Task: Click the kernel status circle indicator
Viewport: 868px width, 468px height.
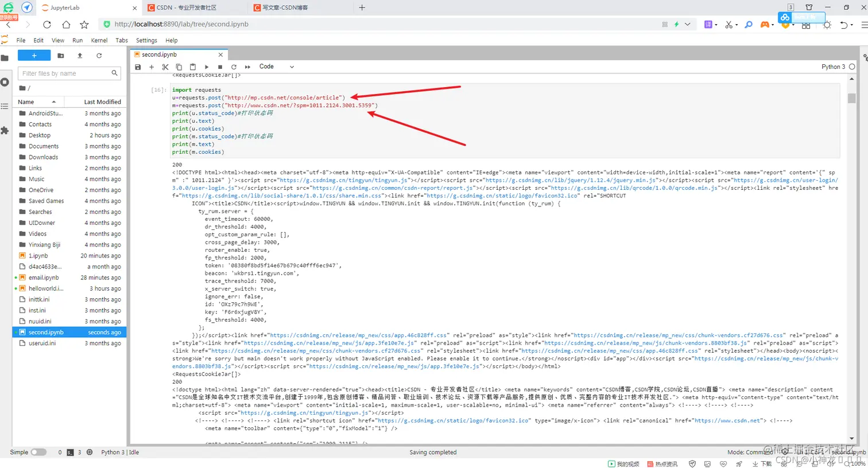Action: (x=852, y=67)
